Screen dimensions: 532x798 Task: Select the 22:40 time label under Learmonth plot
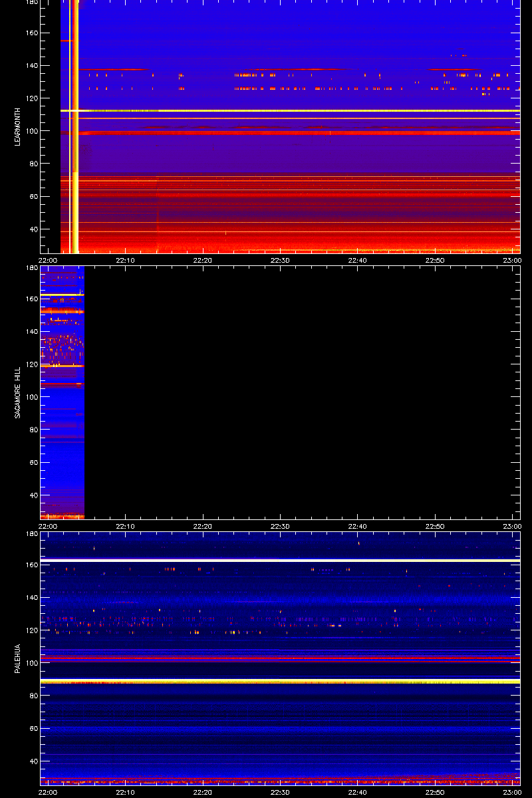[x=358, y=260]
